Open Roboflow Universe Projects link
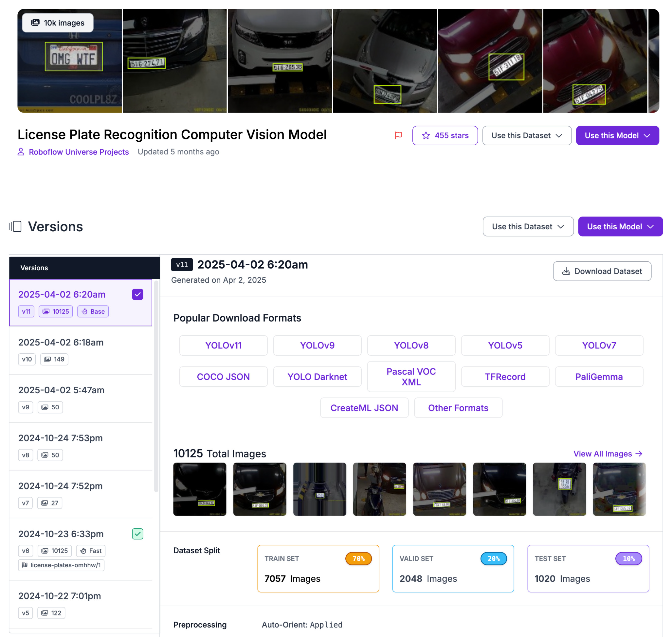 pos(79,152)
